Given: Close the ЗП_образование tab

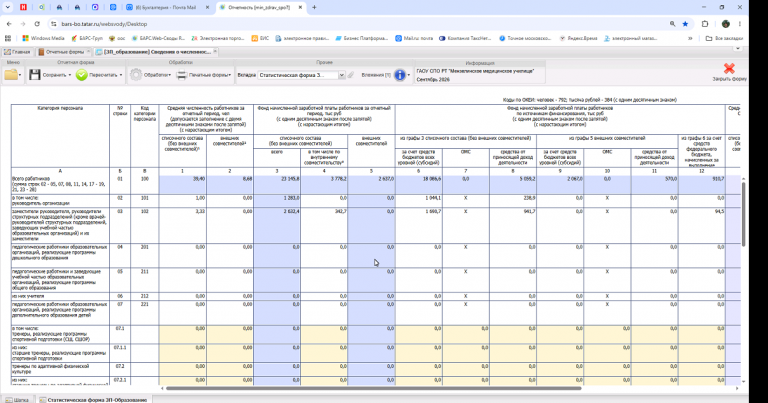Looking at the screenshot, I should coord(215,51).
